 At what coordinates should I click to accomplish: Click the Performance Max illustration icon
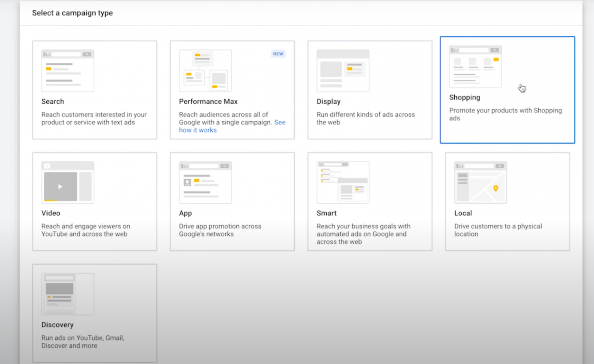[x=205, y=71]
